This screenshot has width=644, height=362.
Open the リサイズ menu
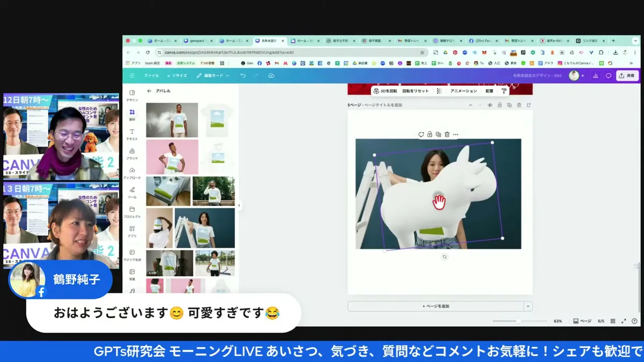pyautogui.click(x=177, y=76)
